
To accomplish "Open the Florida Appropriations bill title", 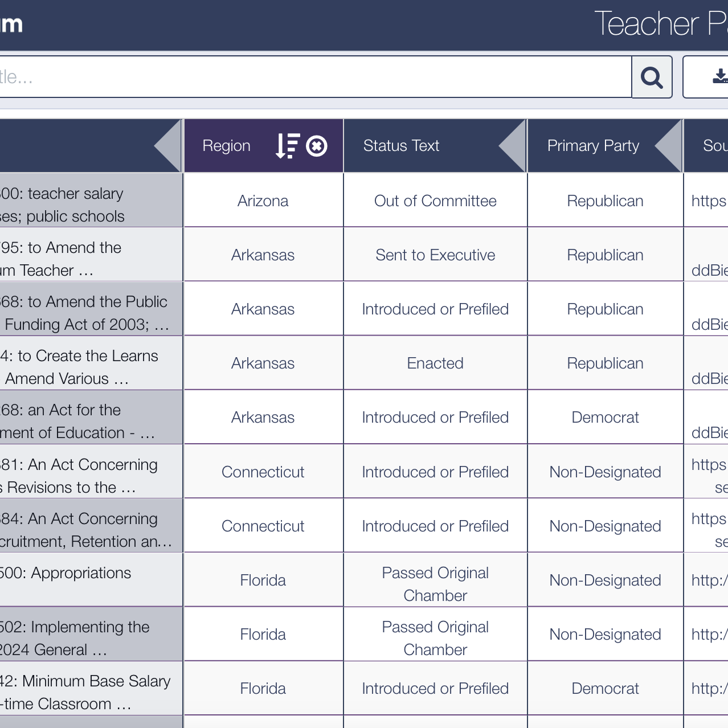I will coord(65,573).
